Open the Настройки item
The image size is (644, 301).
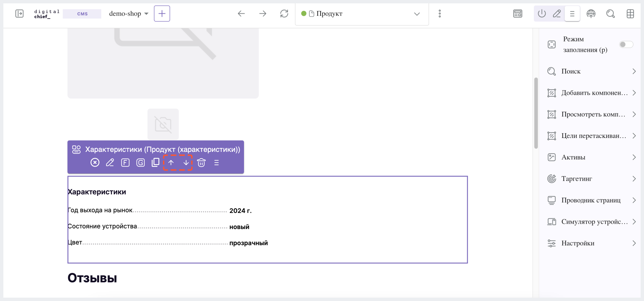point(591,243)
